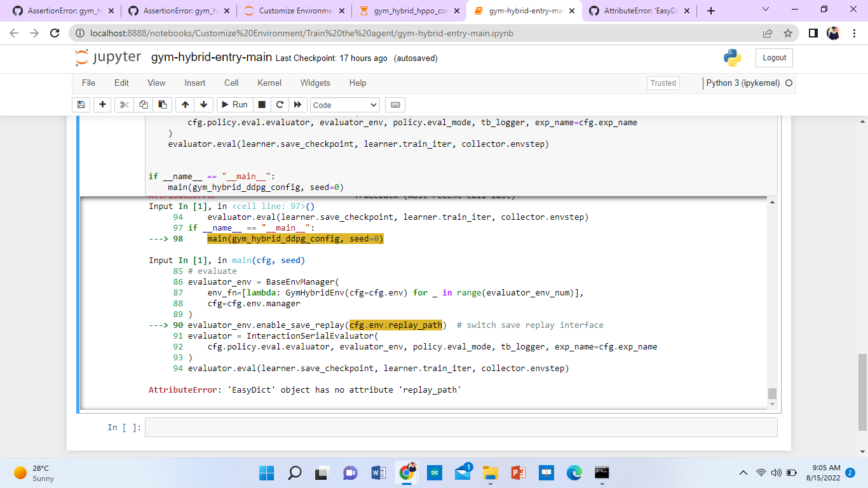Click the Logout button
The width and height of the screenshot is (868, 488).
(773, 57)
